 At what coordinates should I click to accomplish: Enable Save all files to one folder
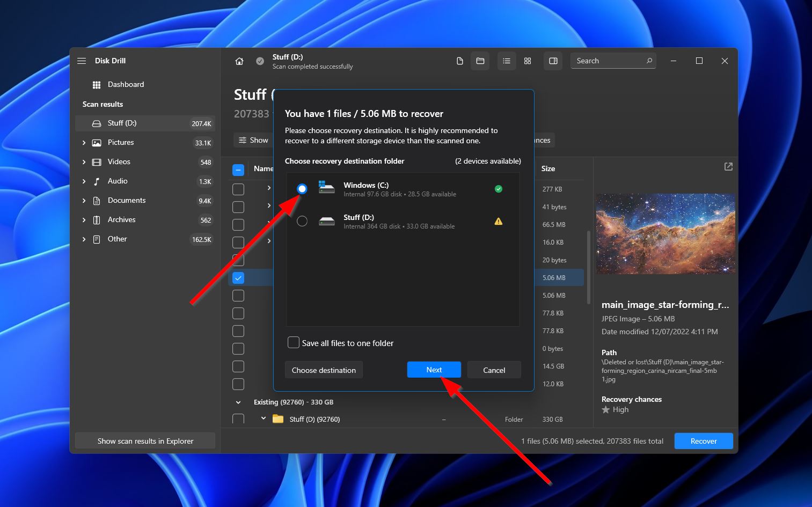click(x=294, y=343)
